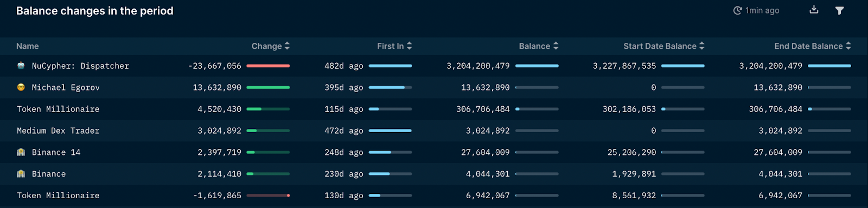Image resolution: width=868 pixels, height=208 pixels.
Task: Click the download icon in header
Action: point(814,10)
